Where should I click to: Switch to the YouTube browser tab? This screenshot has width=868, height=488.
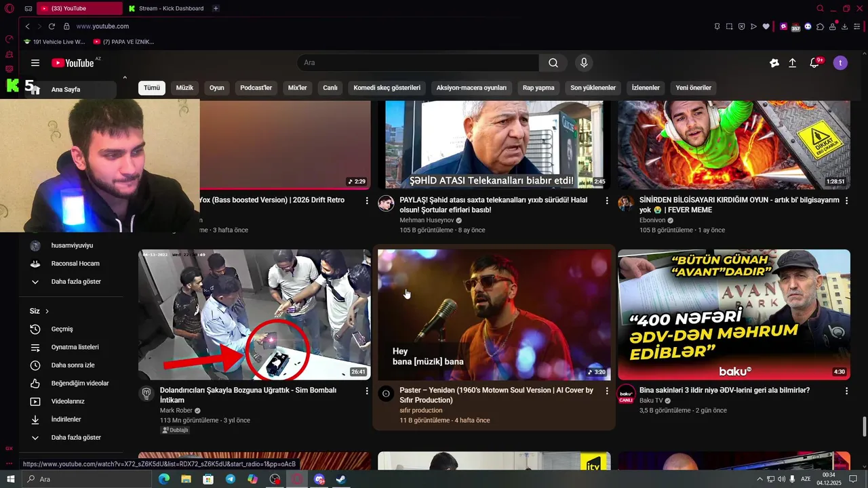[x=79, y=9]
